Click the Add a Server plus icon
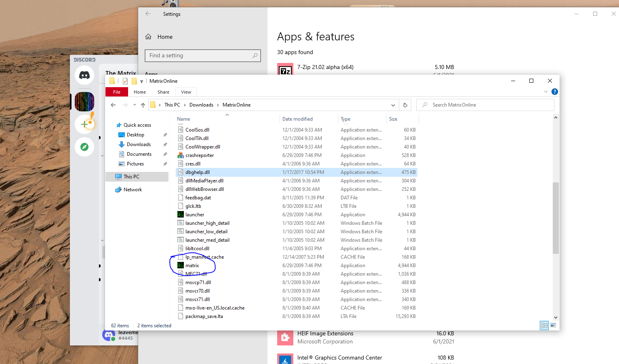The height and width of the screenshot is (364, 619). click(x=84, y=124)
